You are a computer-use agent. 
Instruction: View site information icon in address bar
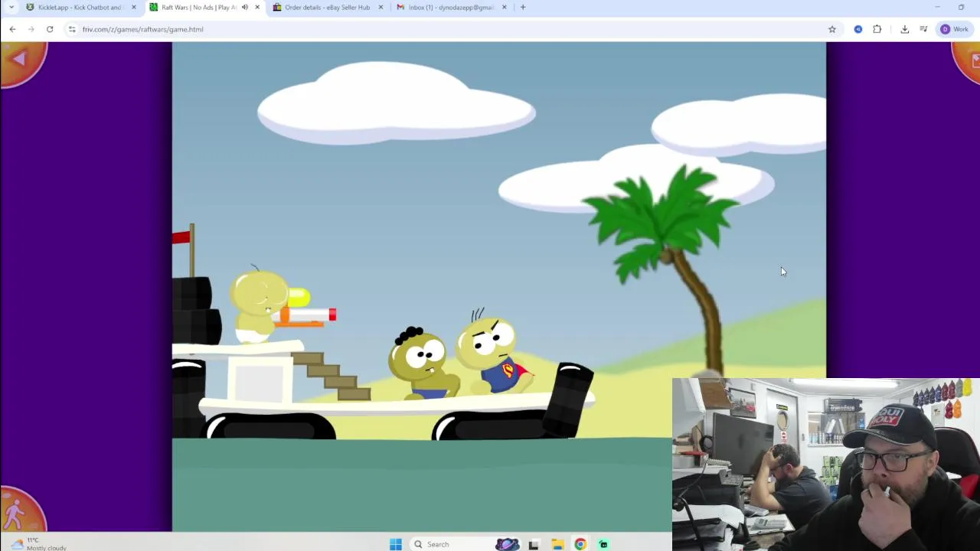[71, 29]
